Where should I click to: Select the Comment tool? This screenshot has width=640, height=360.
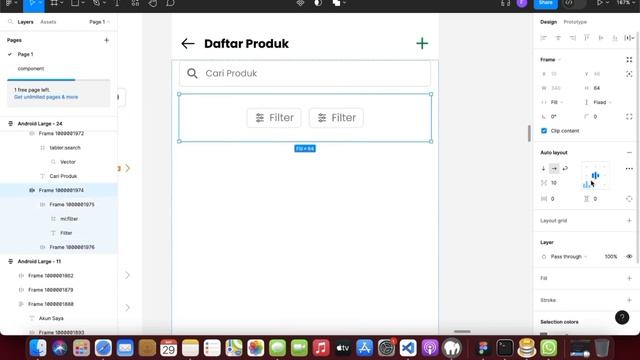pos(170,3)
